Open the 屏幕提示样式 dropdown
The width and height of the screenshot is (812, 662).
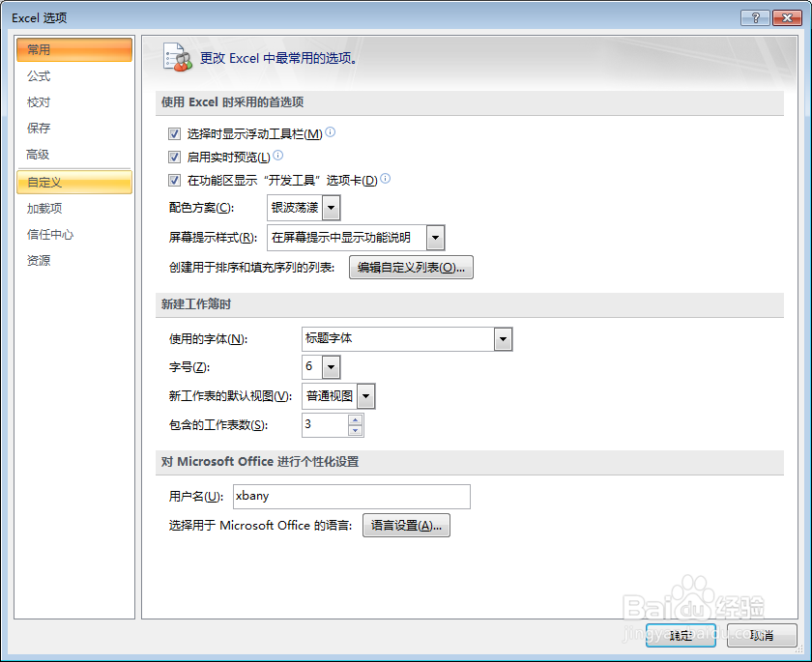coord(436,238)
